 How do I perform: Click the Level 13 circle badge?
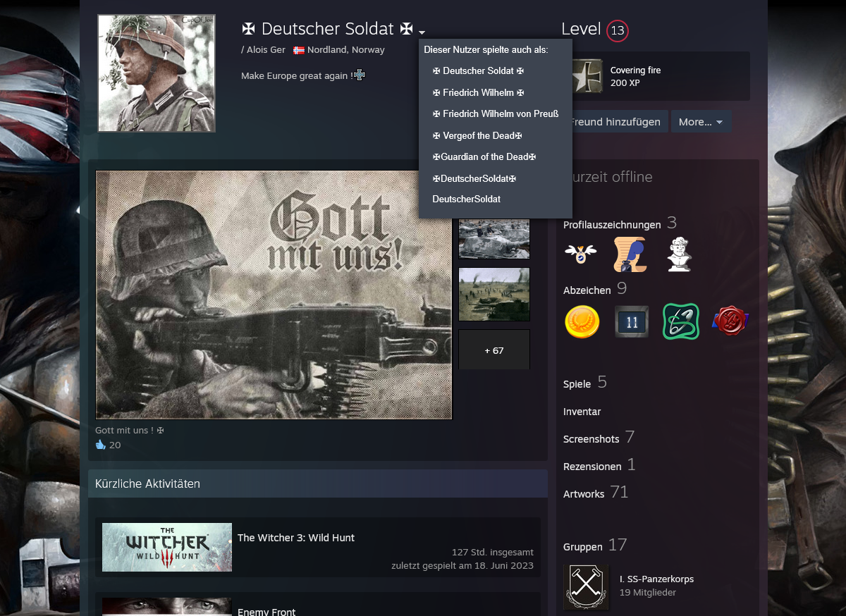click(617, 31)
